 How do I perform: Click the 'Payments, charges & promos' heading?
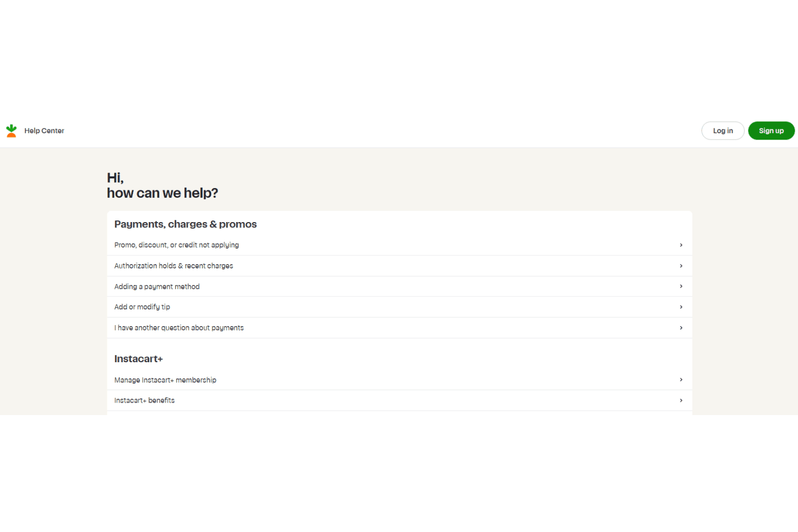(185, 224)
